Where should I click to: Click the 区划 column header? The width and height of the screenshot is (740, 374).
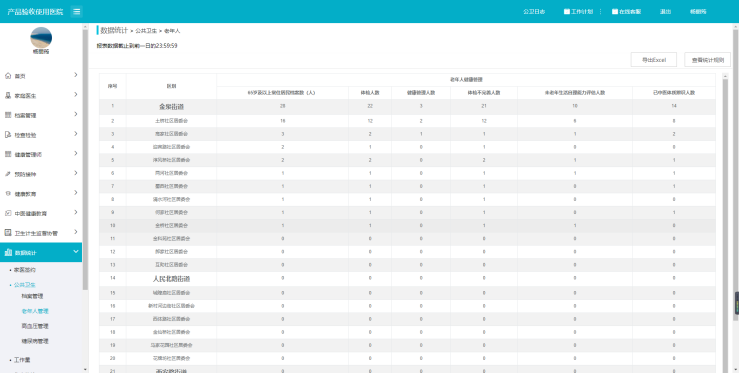[171, 86]
